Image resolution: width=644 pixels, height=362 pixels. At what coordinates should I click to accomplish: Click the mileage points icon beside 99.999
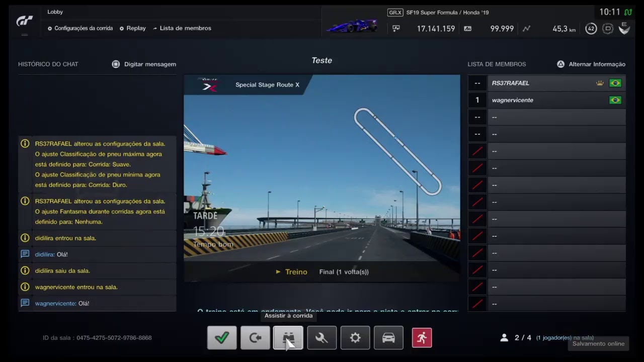coord(468,29)
